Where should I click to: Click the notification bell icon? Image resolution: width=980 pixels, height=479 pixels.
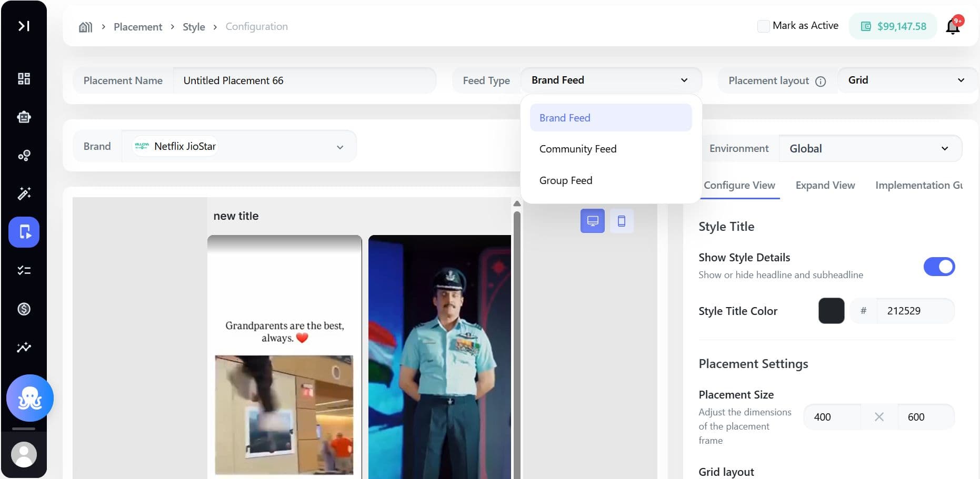(x=953, y=26)
